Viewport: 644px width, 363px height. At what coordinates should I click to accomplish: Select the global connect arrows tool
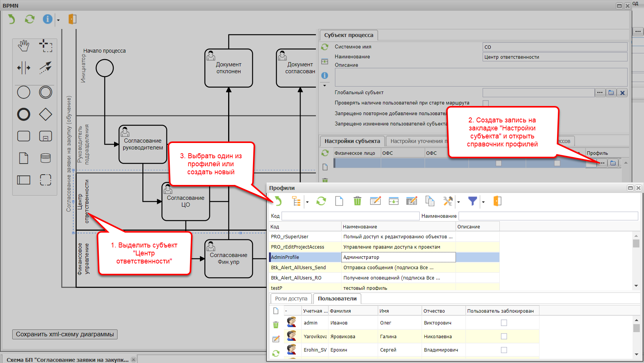pos(45,68)
